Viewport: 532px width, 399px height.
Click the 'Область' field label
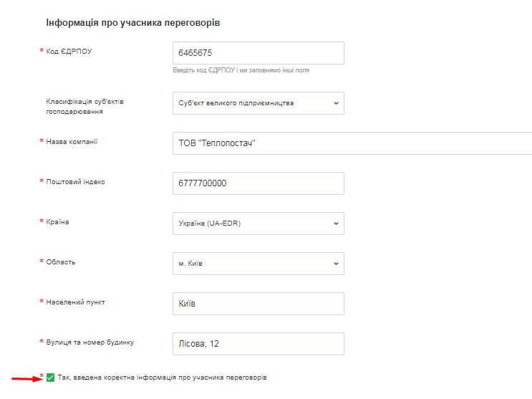tap(61, 262)
